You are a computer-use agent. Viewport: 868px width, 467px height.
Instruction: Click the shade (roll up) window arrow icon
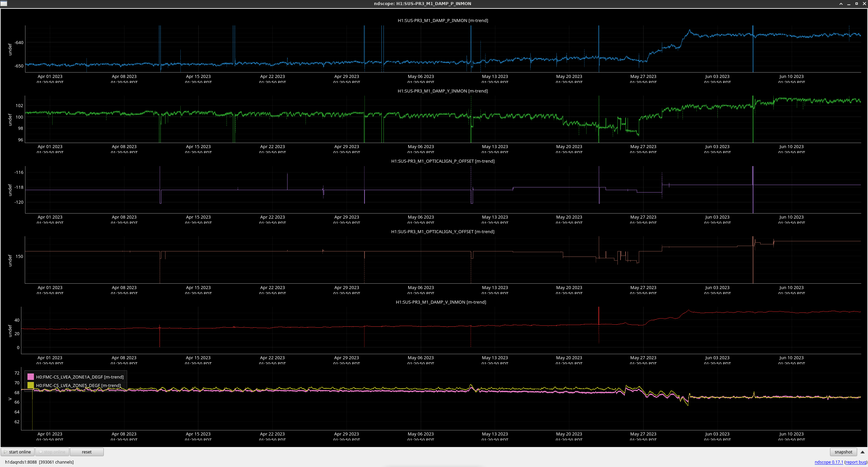(841, 4)
